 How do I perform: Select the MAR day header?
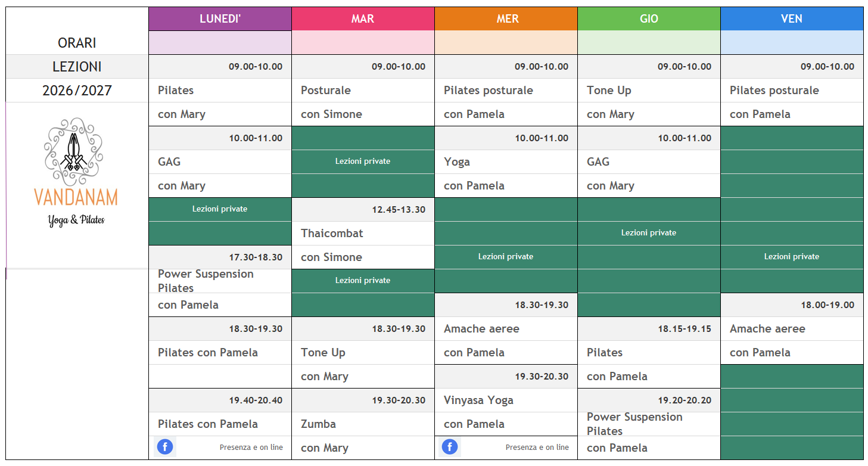pyautogui.click(x=363, y=18)
